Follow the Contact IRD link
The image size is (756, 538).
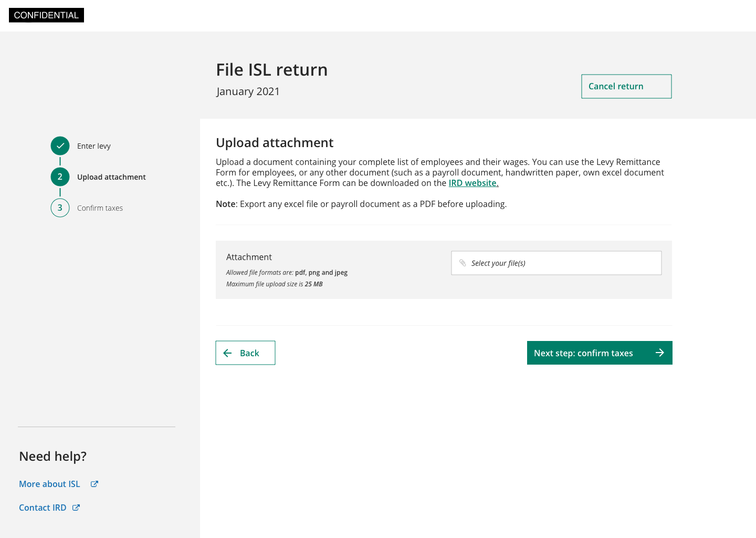click(x=43, y=508)
